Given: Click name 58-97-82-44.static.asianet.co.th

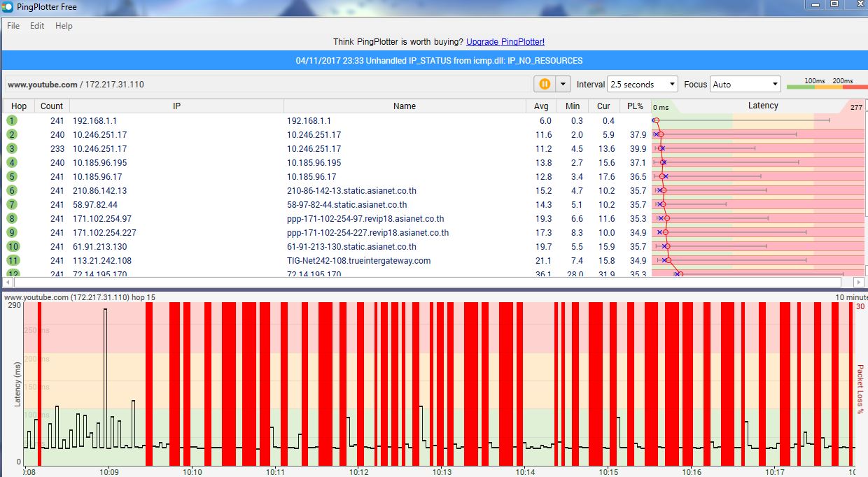Looking at the screenshot, I should point(347,205).
